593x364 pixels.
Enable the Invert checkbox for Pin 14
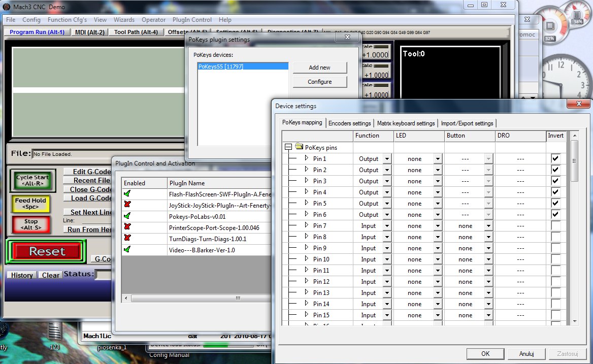tap(555, 304)
